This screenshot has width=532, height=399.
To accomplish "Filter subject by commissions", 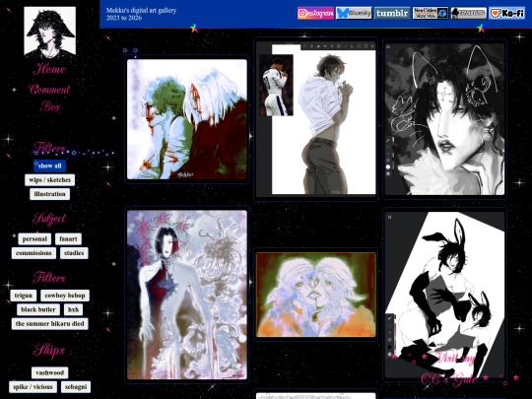I will (x=33, y=253).
